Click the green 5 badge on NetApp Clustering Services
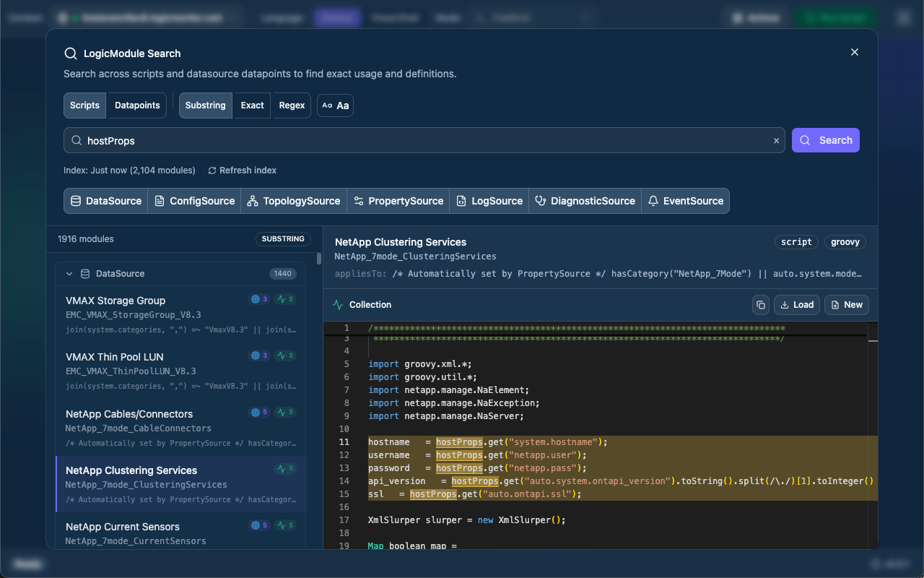The image size is (924, 578). (x=285, y=469)
